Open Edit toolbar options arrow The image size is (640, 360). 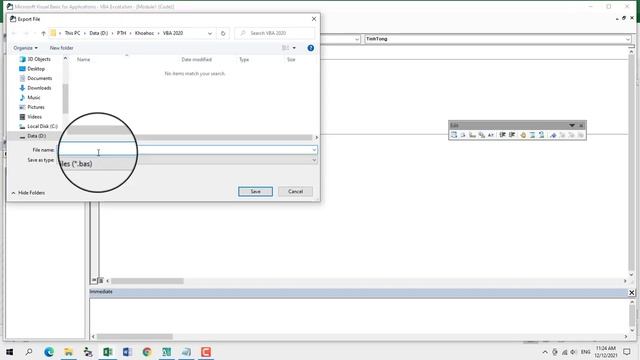[x=572, y=125]
